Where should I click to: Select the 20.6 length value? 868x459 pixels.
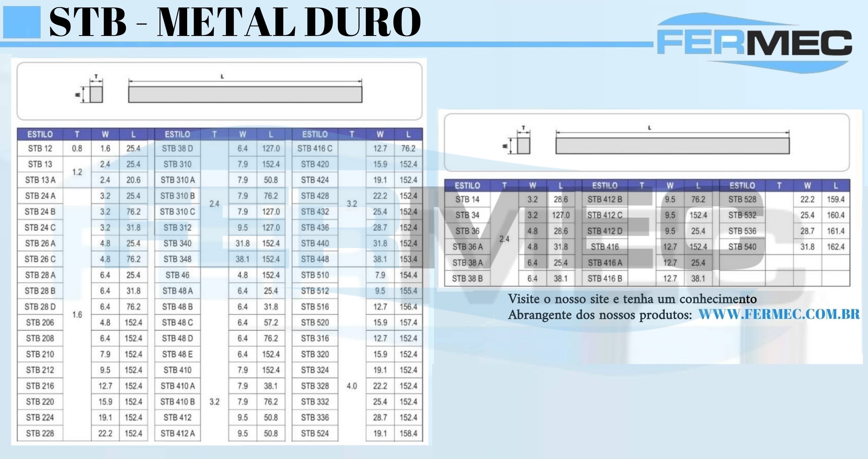coord(133,180)
